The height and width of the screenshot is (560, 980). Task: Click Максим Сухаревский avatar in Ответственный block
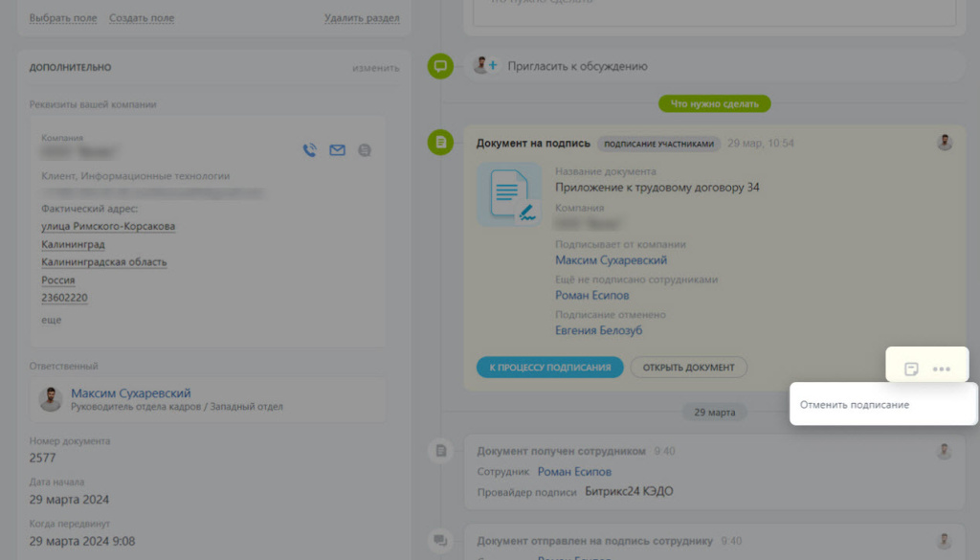[51, 399]
